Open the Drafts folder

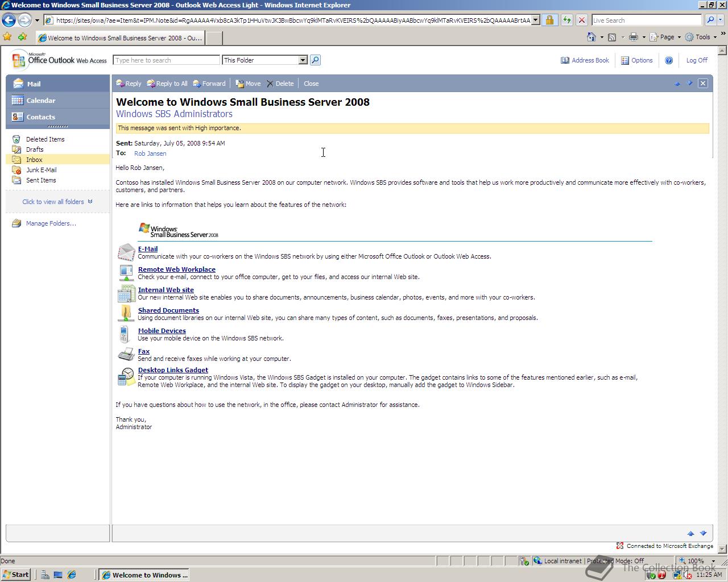coord(35,149)
